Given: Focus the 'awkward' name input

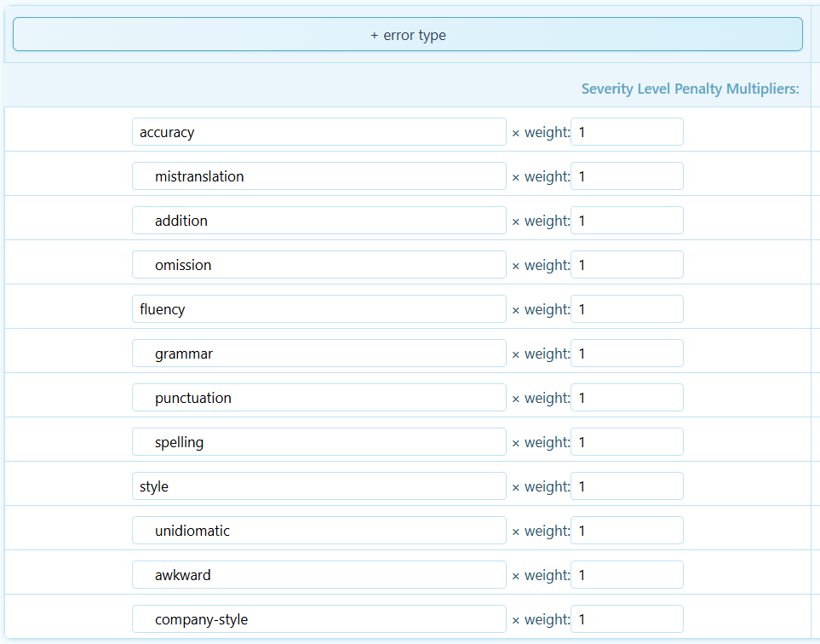Looking at the screenshot, I should tap(318, 575).
